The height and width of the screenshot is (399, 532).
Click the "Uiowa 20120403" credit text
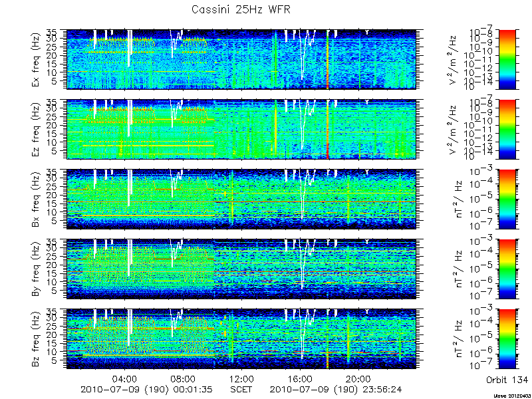click(513, 396)
